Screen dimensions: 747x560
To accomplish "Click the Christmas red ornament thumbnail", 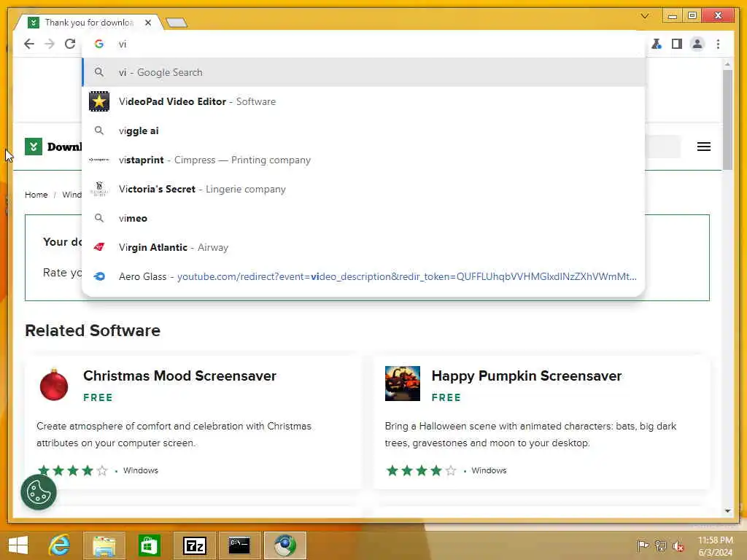I will tap(54, 384).
